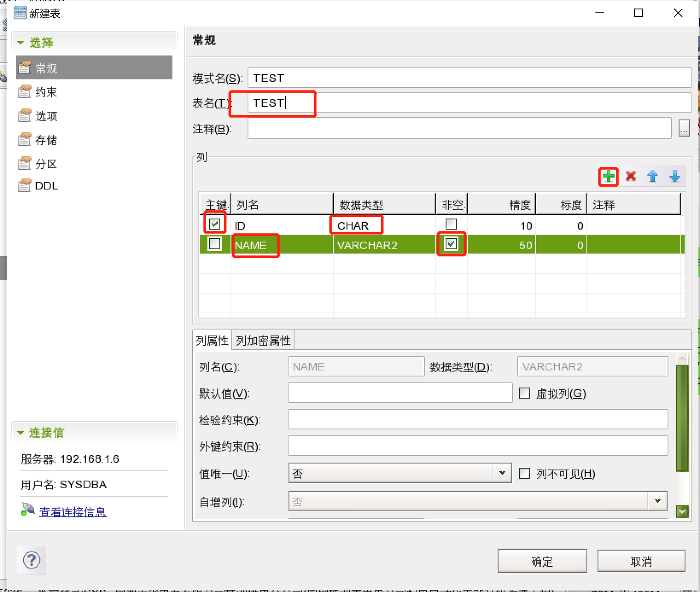Image resolution: width=700 pixels, height=592 pixels.
Task: Toggle primary key checkbox for ID row
Action: (215, 224)
